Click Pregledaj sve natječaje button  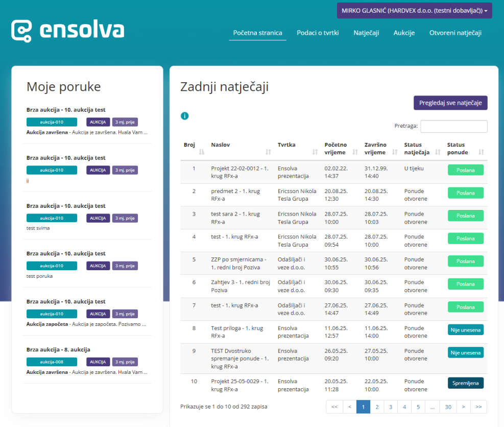pos(450,103)
